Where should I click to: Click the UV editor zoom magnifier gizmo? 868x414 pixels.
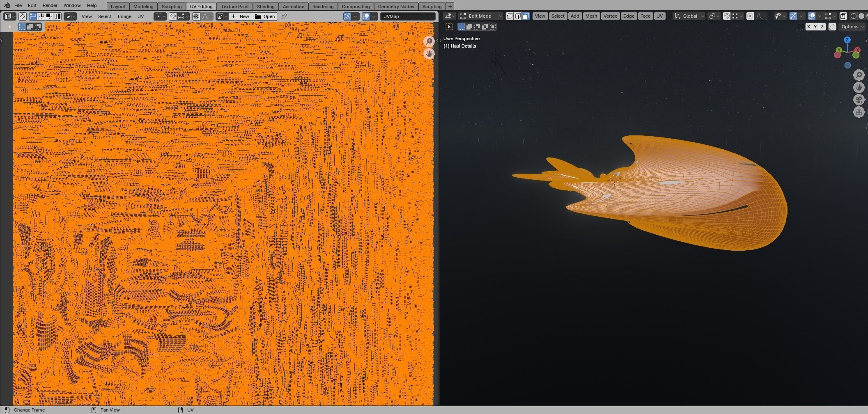point(429,41)
